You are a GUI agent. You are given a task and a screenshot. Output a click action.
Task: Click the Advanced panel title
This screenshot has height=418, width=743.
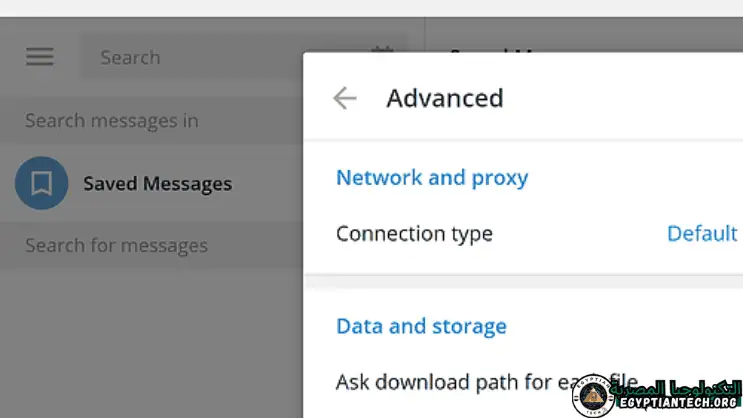(444, 98)
